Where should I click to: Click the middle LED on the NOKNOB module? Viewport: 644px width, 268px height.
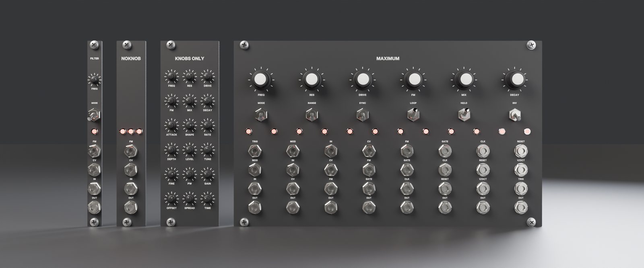coord(131,131)
